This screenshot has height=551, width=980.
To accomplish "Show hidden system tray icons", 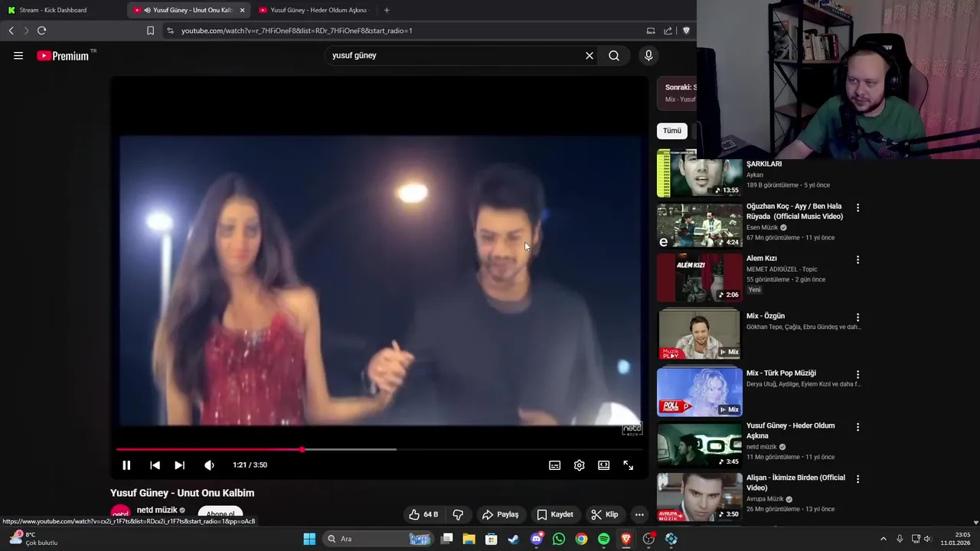I will coord(883,539).
